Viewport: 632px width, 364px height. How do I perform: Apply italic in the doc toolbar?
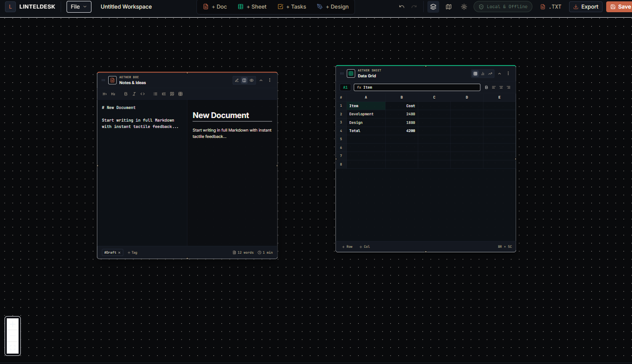click(x=134, y=94)
